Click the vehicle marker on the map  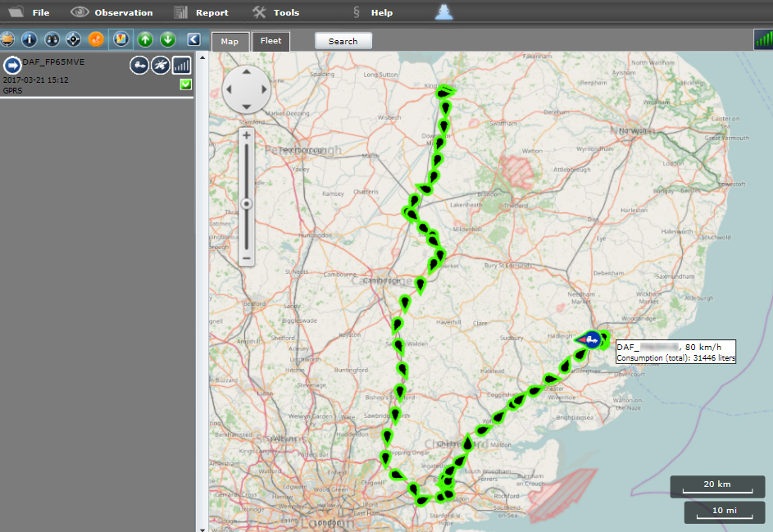click(592, 338)
